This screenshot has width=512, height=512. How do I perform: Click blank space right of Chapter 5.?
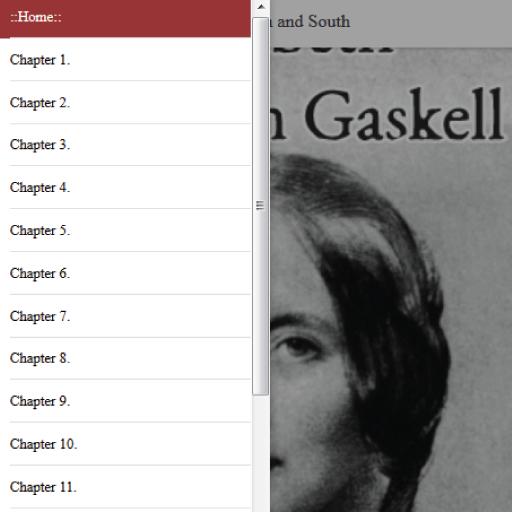pyautogui.click(x=160, y=231)
